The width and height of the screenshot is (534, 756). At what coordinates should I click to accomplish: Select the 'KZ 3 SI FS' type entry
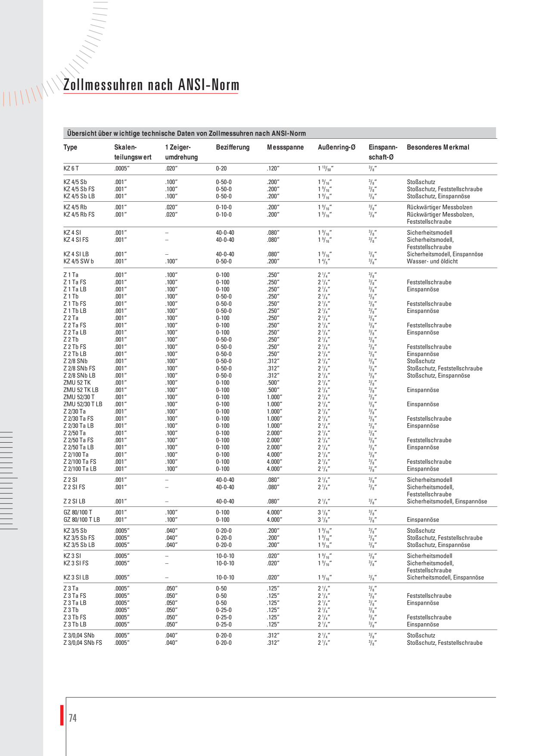[x=76, y=563]
